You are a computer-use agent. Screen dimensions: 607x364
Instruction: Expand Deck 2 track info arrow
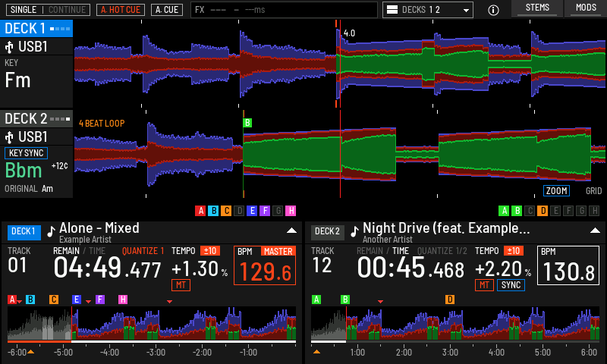pos(595,231)
